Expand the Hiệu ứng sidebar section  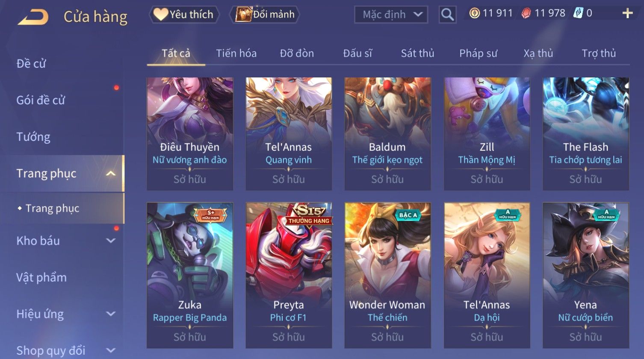(x=111, y=314)
